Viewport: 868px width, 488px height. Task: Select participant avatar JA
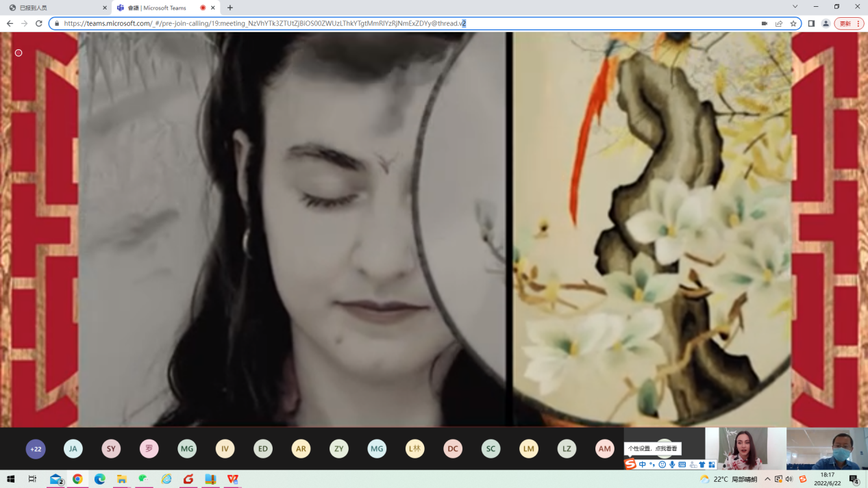coord(73,449)
